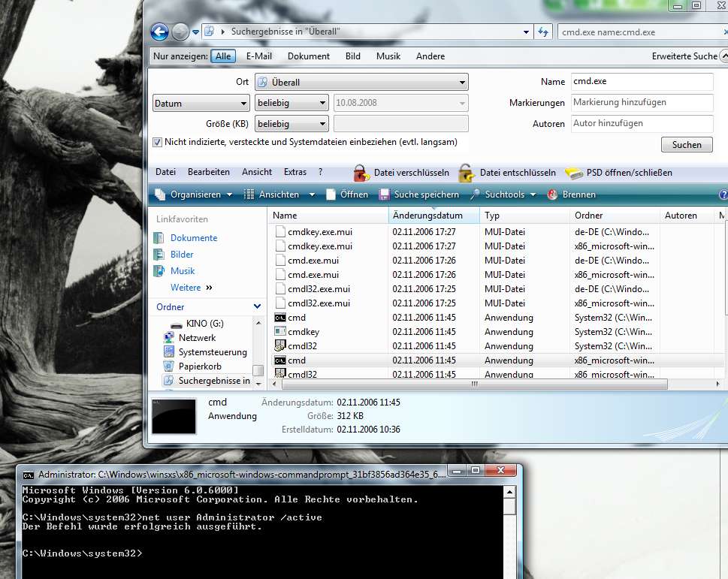The image size is (728, 579).
Task: Click Suche speichern in the toolbar
Action: [418, 195]
